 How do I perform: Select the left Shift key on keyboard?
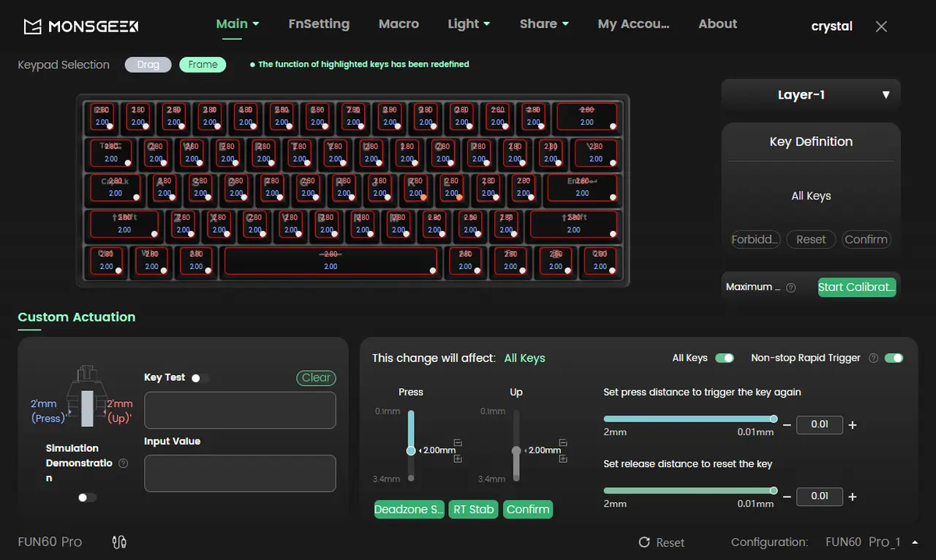pos(124,224)
